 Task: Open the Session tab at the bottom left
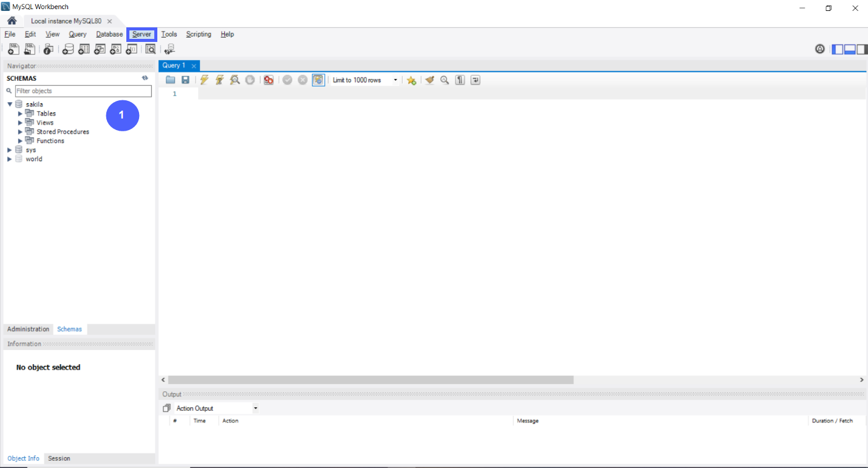pos(58,458)
